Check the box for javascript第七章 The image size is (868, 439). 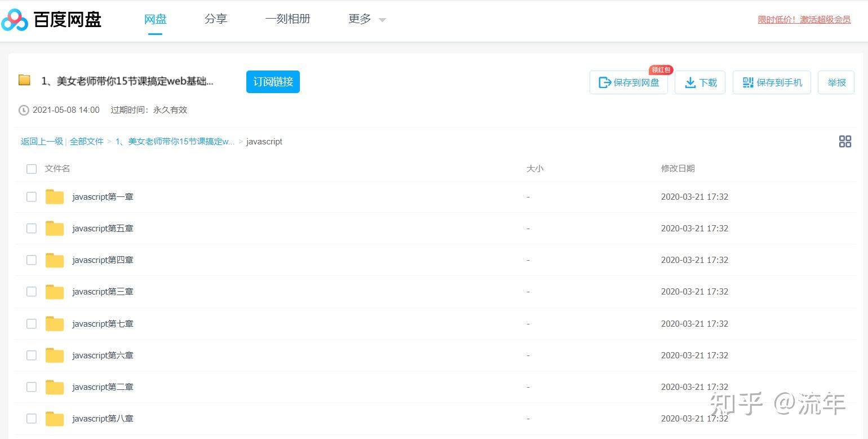coord(32,324)
